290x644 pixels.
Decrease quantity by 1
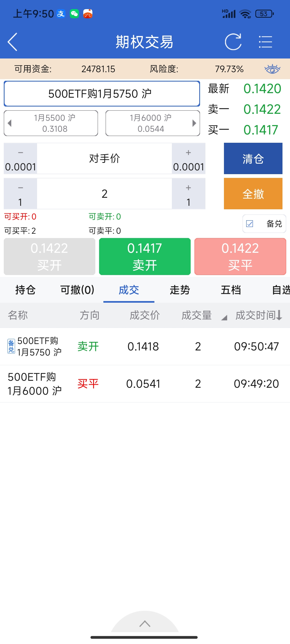(20, 194)
